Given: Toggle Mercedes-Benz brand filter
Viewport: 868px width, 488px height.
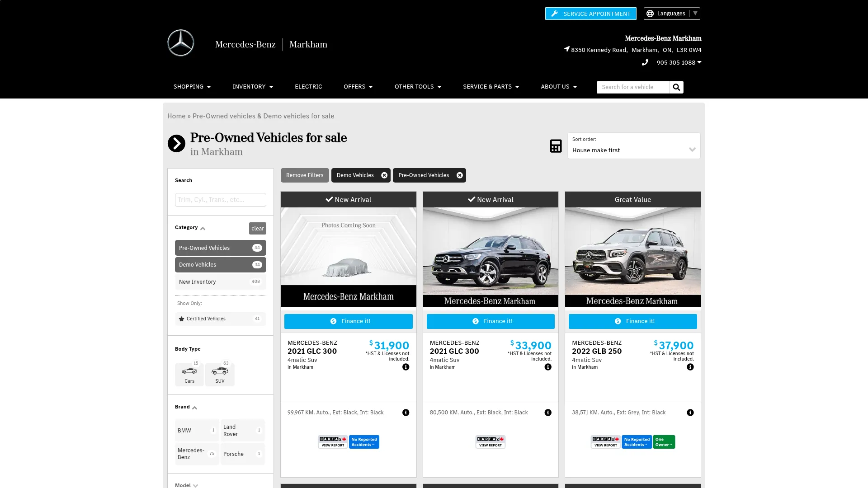Looking at the screenshot, I should [197, 454].
